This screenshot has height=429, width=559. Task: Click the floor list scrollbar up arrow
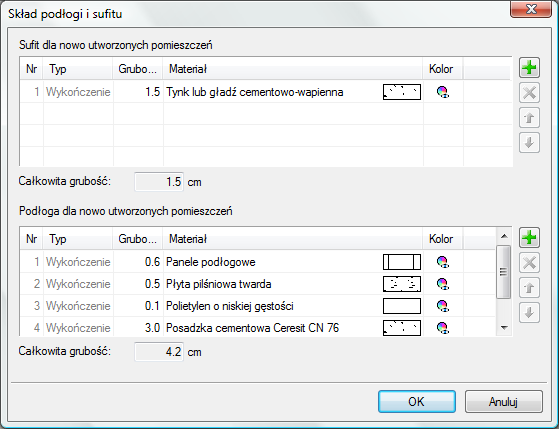tap(504, 236)
